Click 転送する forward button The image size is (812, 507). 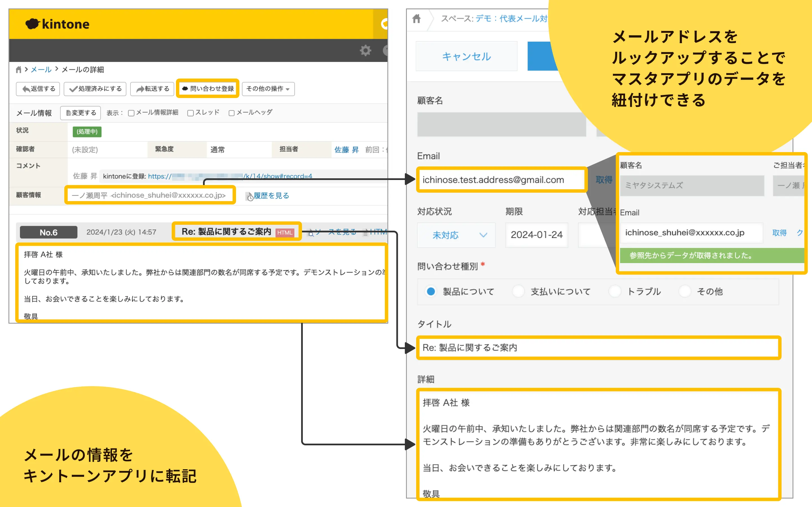click(152, 89)
